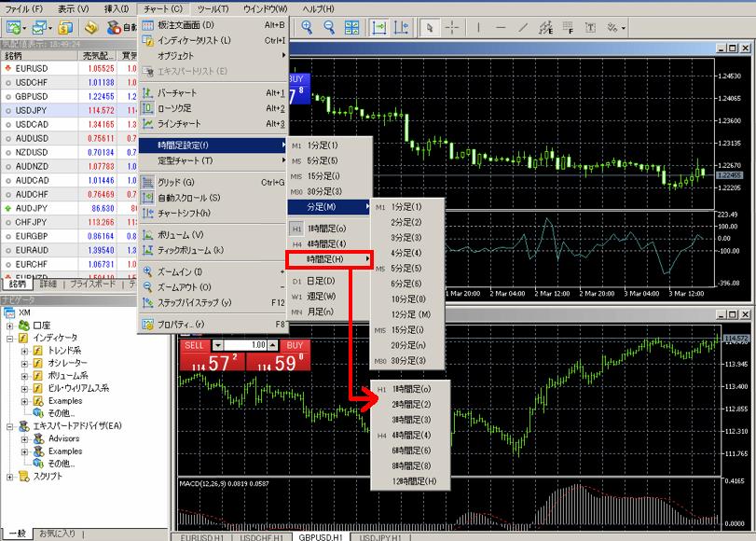Expand the 口座 tree node
The image size is (756, 541).
(9, 326)
